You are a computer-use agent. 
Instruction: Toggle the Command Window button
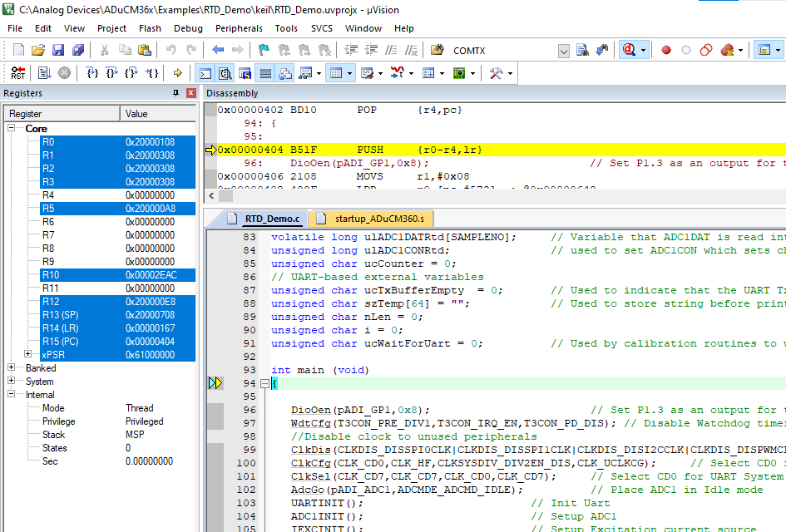pos(205,74)
